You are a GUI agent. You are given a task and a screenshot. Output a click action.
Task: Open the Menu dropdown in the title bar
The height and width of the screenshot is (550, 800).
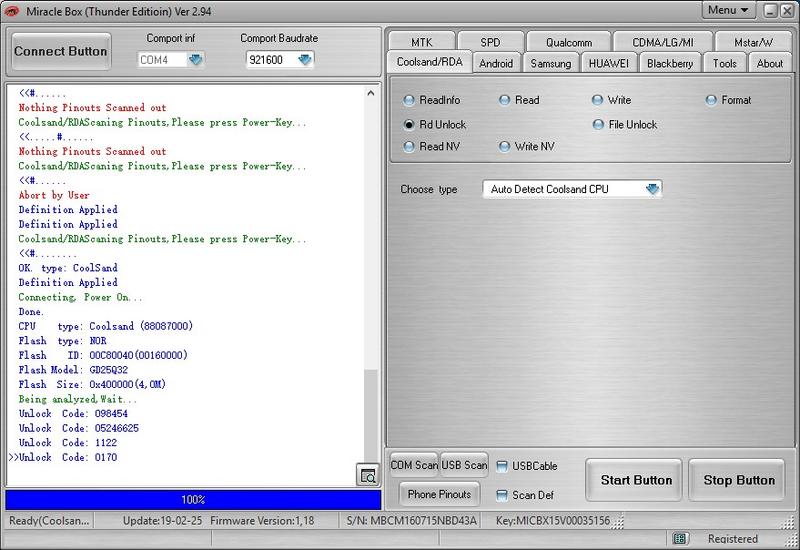pos(728,10)
